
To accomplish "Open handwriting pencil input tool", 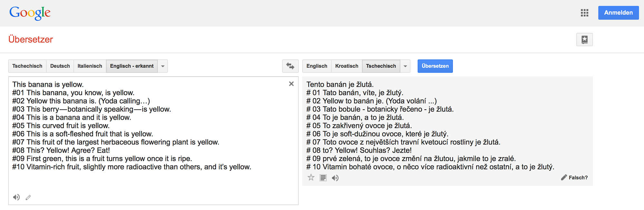I will 28,197.
